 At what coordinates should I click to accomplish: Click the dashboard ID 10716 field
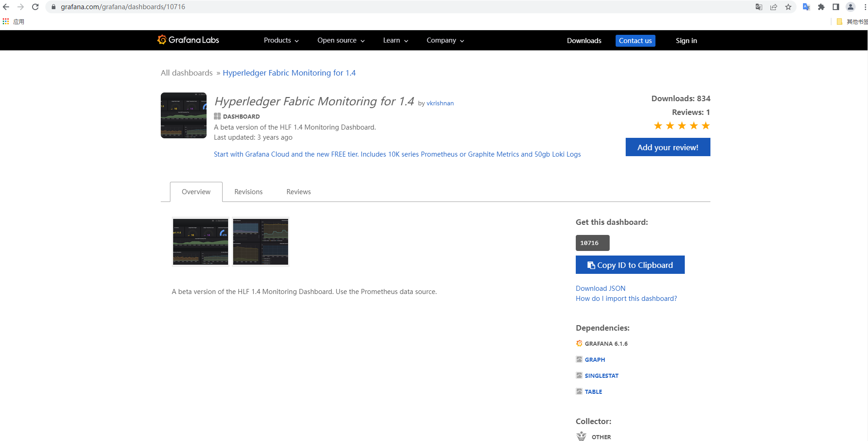pyautogui.click(x=592, y=243)
